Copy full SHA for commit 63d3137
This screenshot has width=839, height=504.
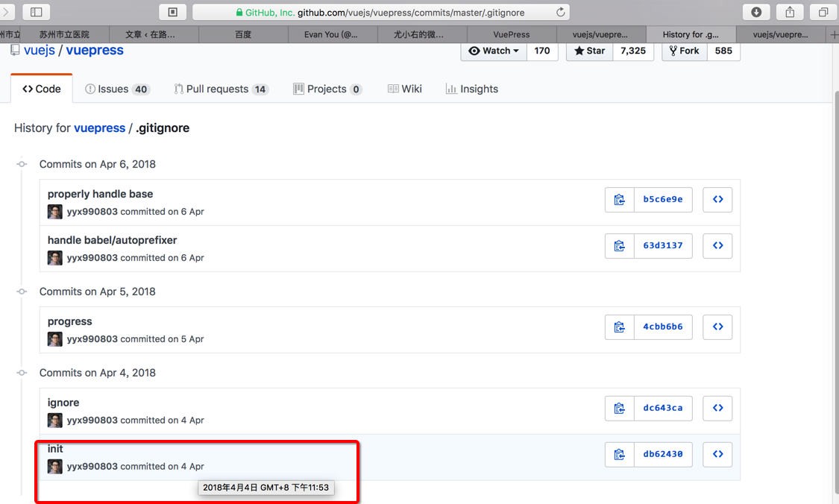[x=619, y=245]
